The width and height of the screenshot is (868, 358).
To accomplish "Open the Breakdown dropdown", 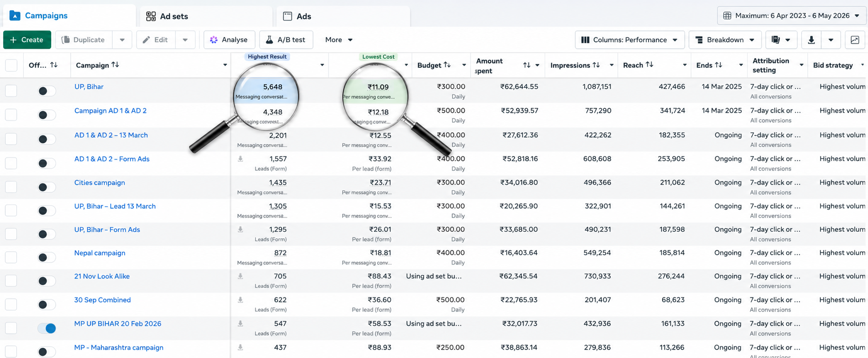I will (725, 40).
